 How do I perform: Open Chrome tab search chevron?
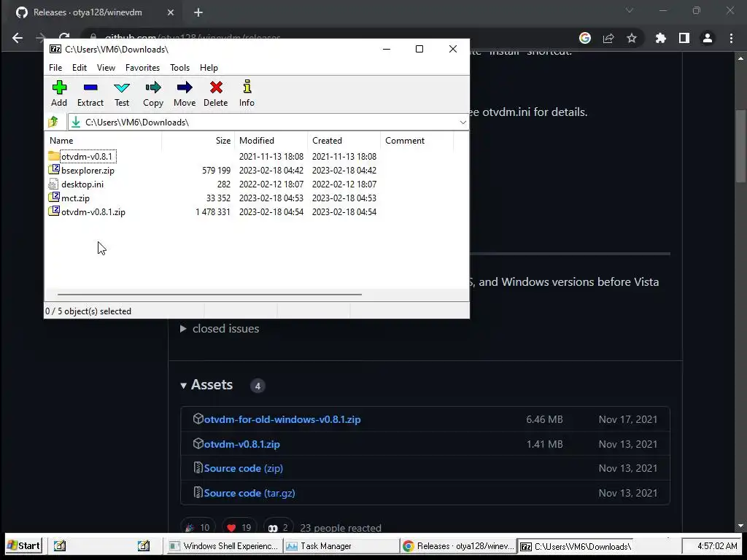[x=630, y=10]
